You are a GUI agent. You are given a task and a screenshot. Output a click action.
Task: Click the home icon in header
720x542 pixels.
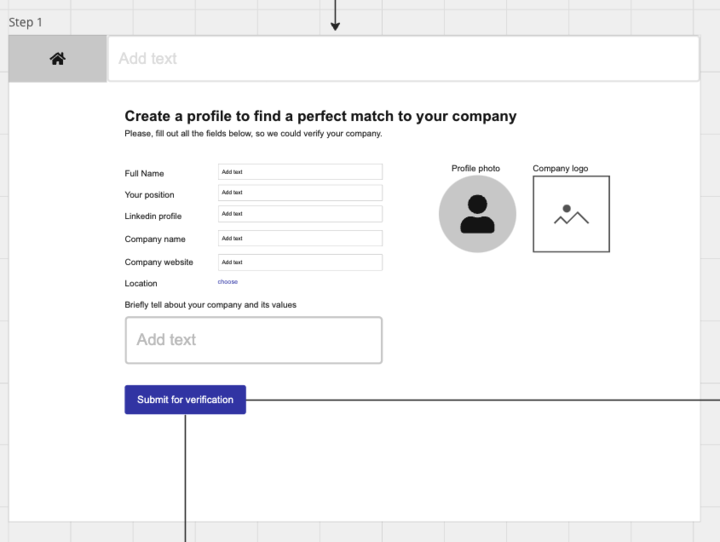pos(57,59)
